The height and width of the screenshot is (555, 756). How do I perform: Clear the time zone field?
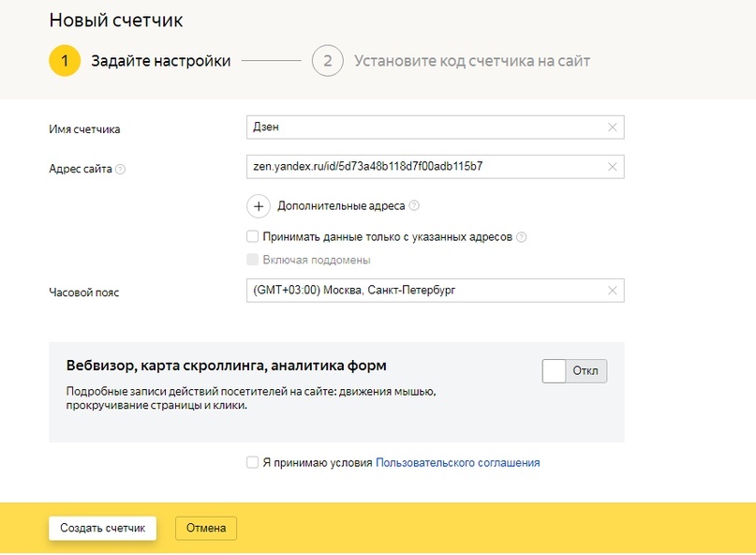[613, 291]
